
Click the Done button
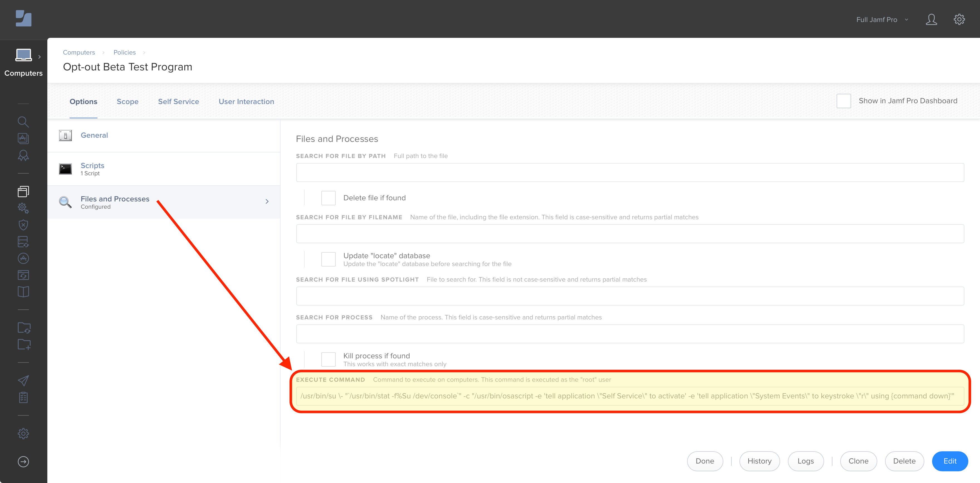coord(705,461)
